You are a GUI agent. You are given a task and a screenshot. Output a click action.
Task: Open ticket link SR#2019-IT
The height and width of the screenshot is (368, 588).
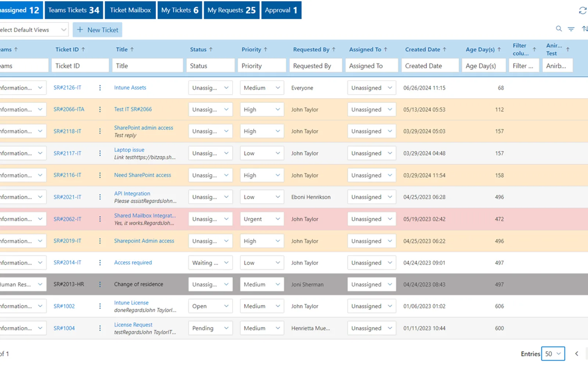point(67,241)
